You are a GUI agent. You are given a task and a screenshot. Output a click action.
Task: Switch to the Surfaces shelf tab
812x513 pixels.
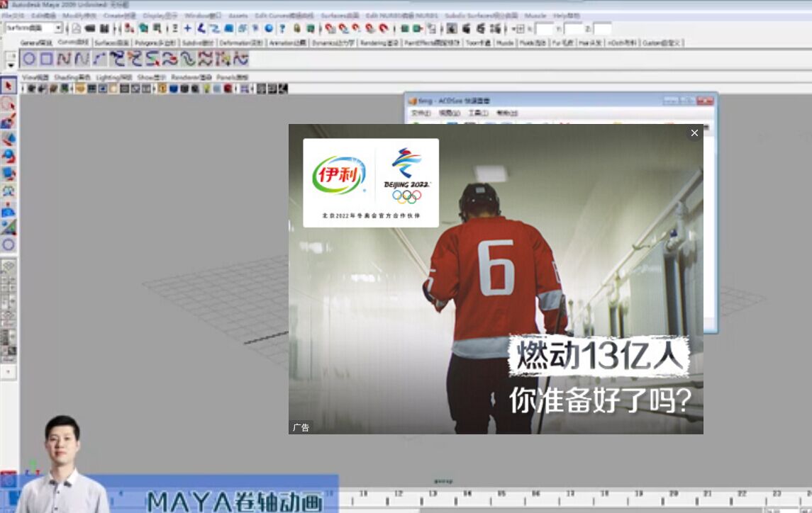(111, 43)
